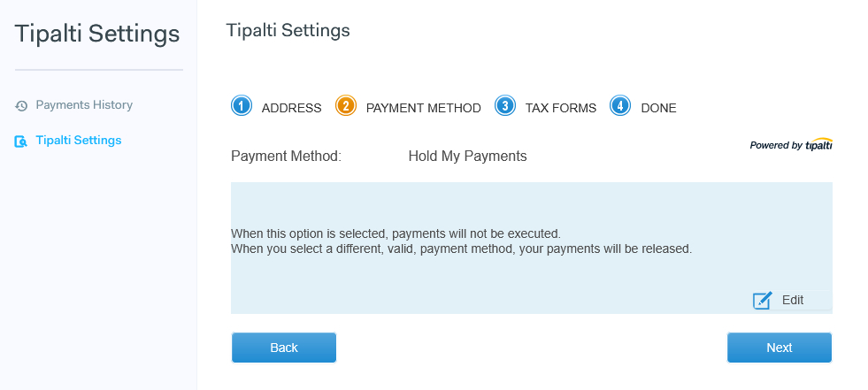The width and height of the screenshot is (868, 390).
Task: Go to the ADDRESS step label
Action: click(x=291, y=108)
